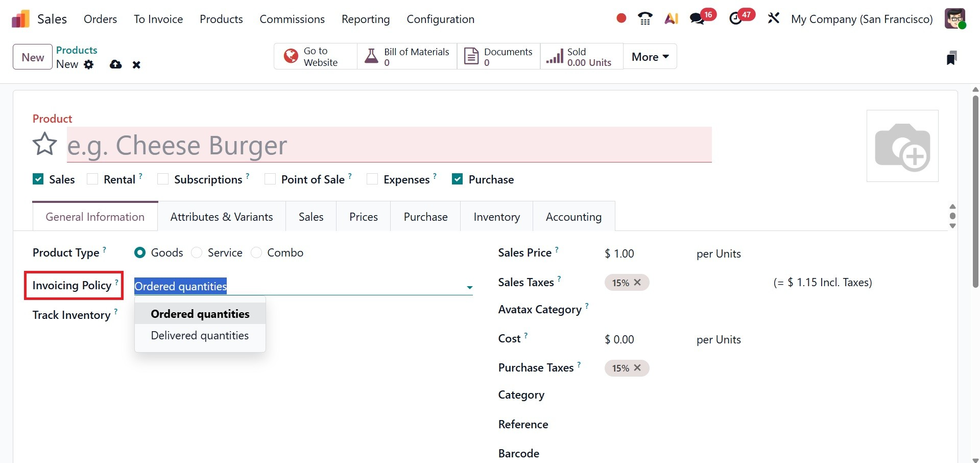
Task: Open the debug tools wrench icon
Action: click(x=773, y=19)
